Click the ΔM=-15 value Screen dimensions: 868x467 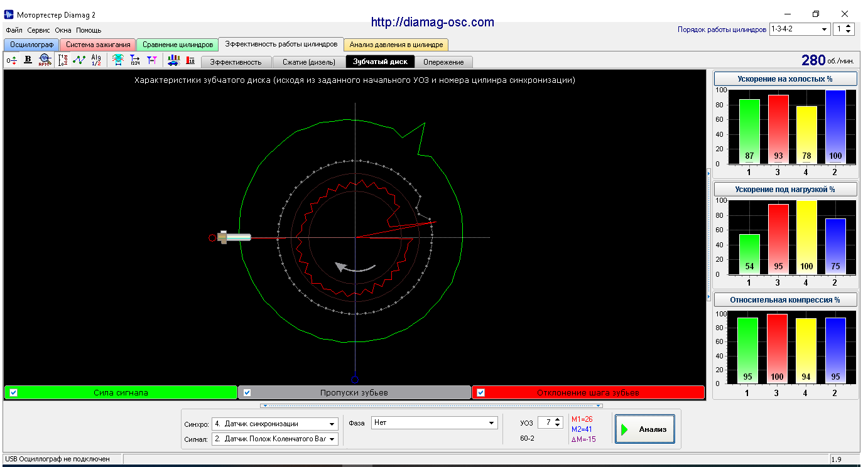(x=583, y=439)
